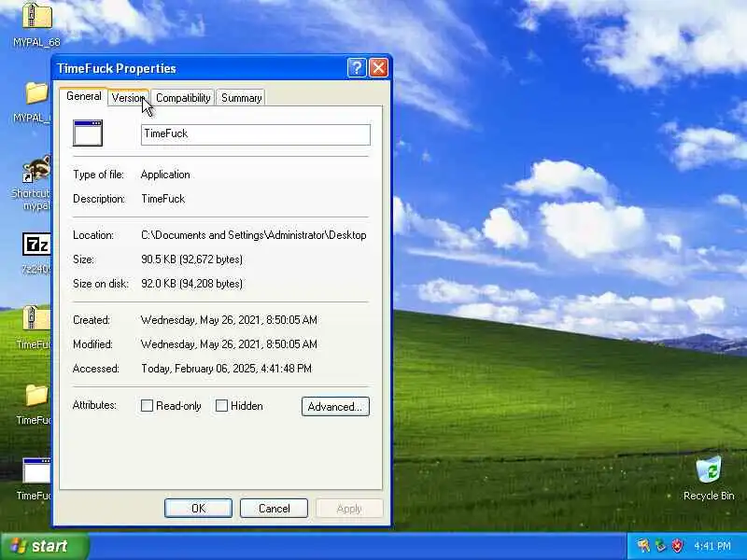Screen dimensions: 747x560
Task: Close the TimeFuck Properties dialog
Action: click(379, 67)
